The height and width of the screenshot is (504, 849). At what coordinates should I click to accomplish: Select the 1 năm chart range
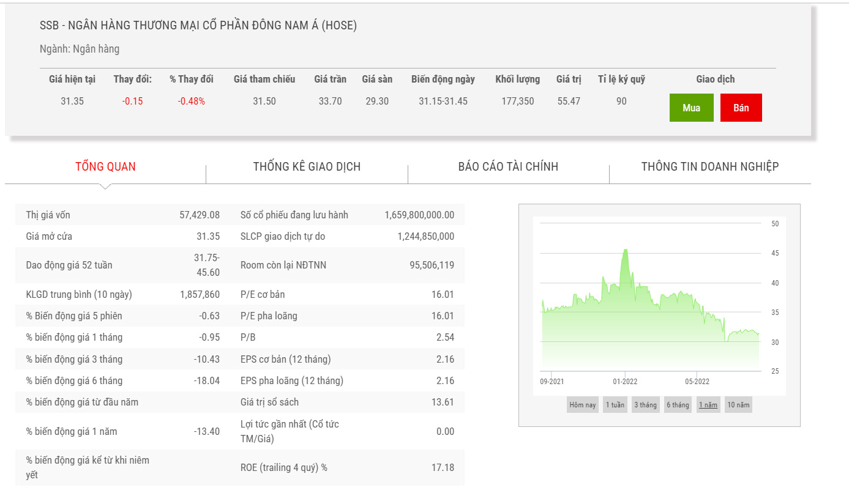click(708, 405)
